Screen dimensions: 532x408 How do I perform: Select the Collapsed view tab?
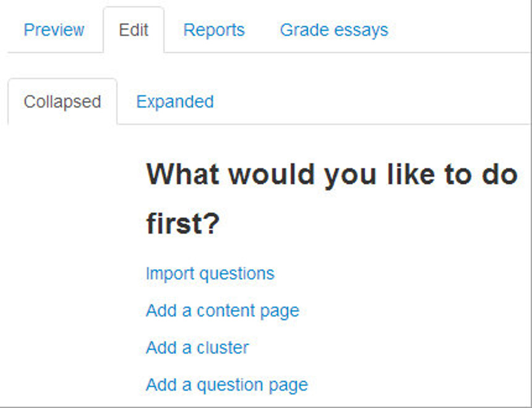click(62, 101)
